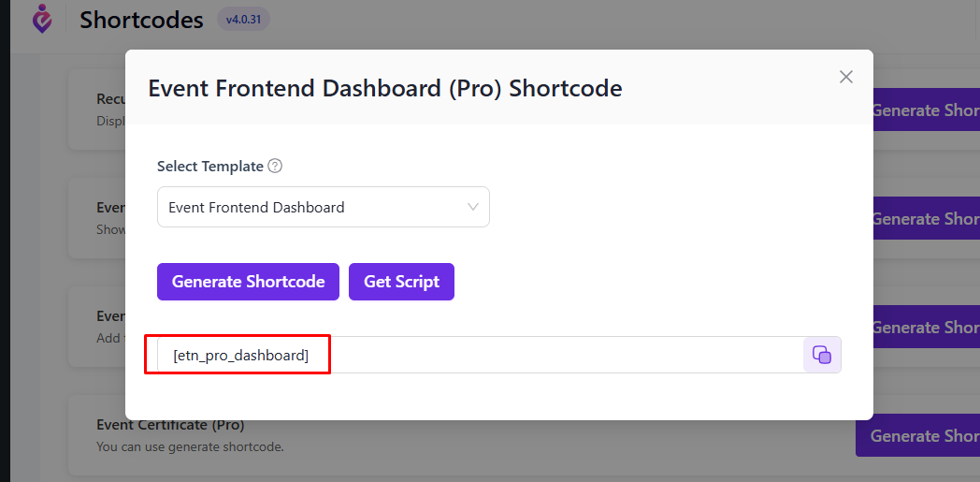Generate shortcode for the Event Certificate (Pro) row
980x482 pixels.
(917, 435)
